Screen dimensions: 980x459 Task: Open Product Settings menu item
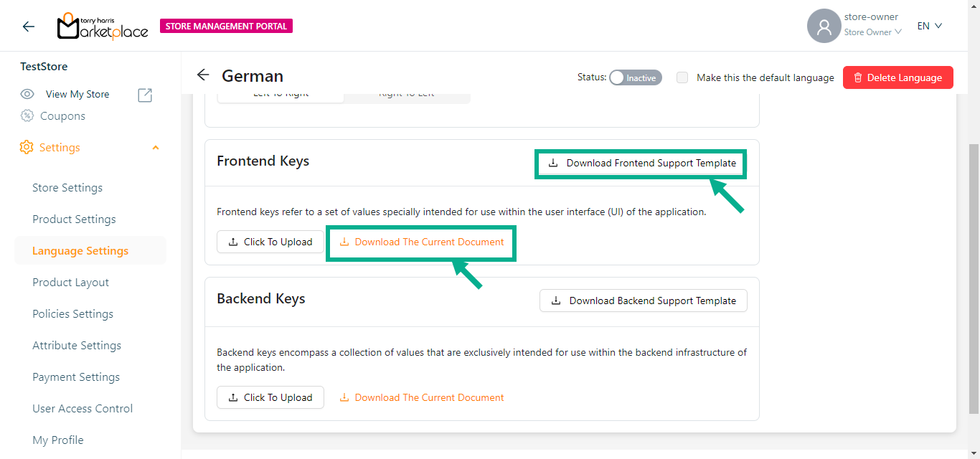click(74, 219)
